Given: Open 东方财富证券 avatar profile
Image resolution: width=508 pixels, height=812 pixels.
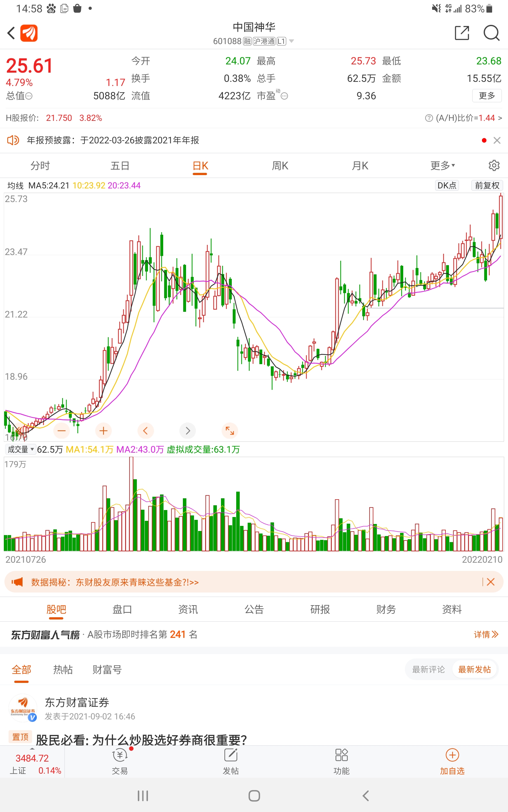Looking at the screenshot, I should coord(23,708).
